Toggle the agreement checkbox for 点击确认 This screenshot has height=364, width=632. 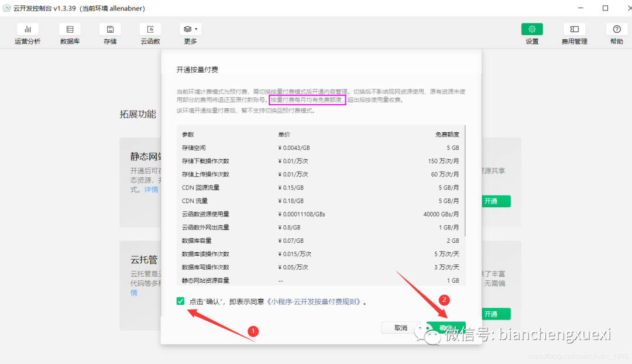[x=180, y=301]
